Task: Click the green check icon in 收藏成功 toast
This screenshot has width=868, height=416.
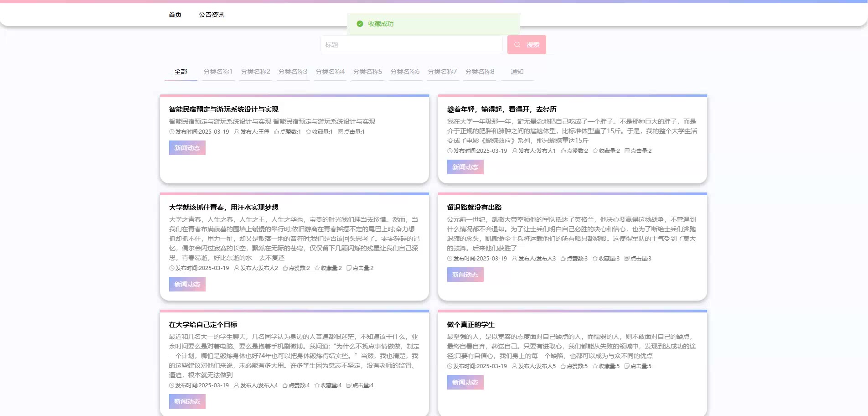Action: point(360,24)
